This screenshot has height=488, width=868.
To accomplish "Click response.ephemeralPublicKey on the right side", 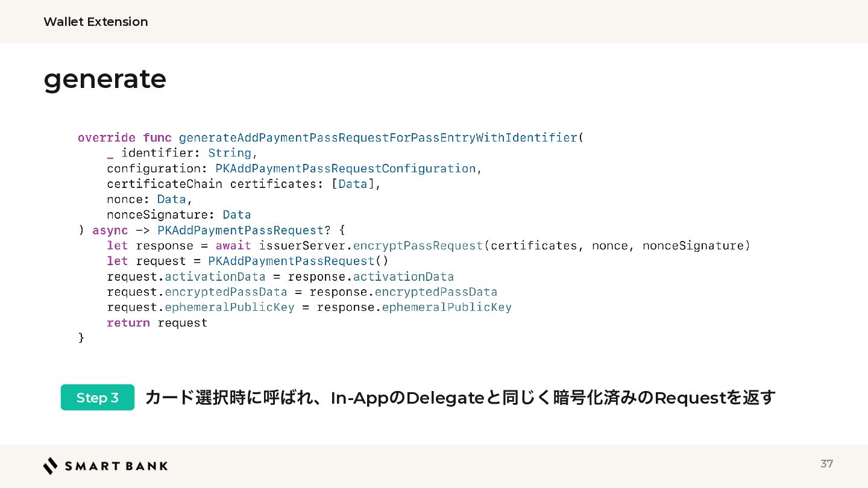I will 415,307.
